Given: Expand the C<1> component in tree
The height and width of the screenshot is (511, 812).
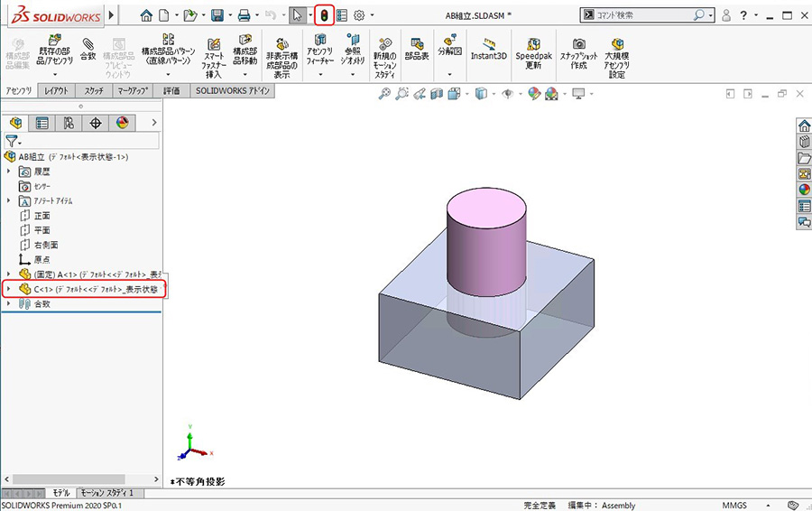Looking at the screenshot, I should pos(9,289).
